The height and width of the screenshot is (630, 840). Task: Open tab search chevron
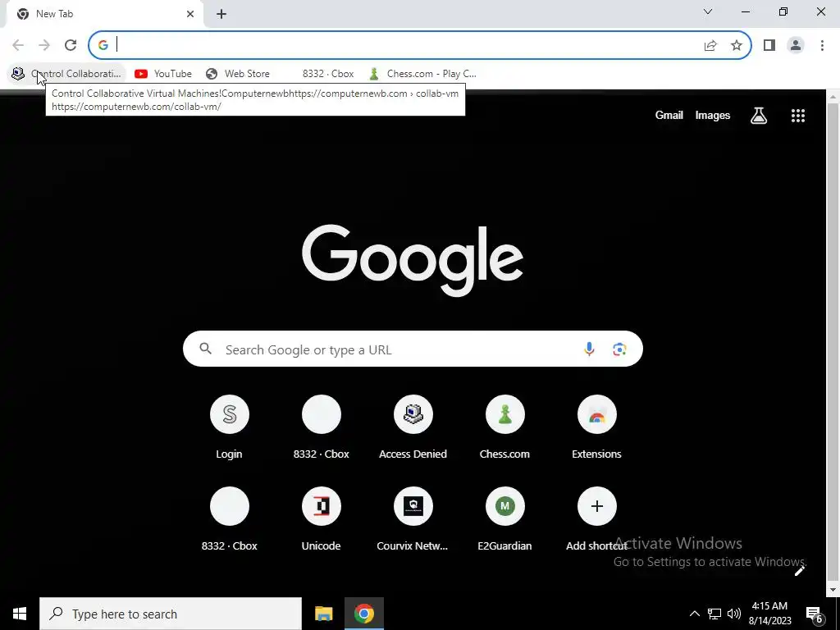(x=708, y=11)
